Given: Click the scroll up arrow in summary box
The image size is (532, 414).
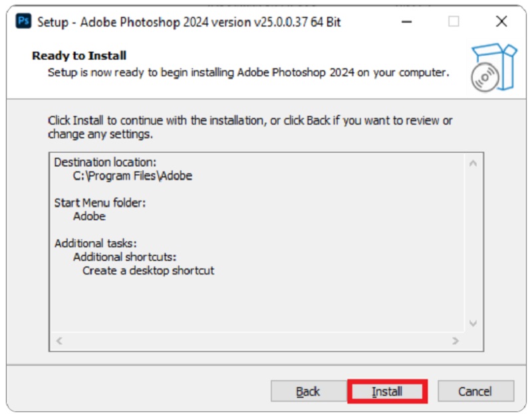Looking at the screenshot, I should (x=473, y=163).
